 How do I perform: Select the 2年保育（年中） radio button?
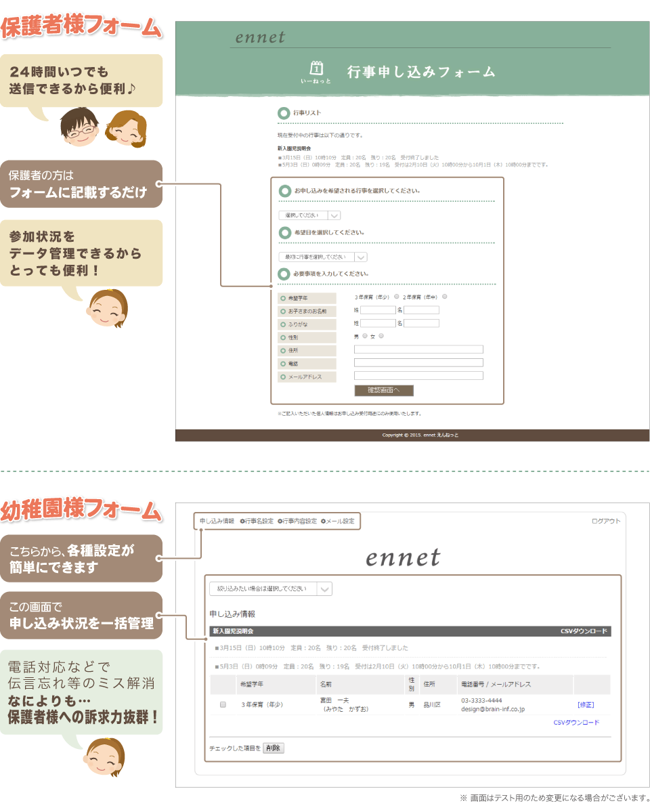[444, 297]
